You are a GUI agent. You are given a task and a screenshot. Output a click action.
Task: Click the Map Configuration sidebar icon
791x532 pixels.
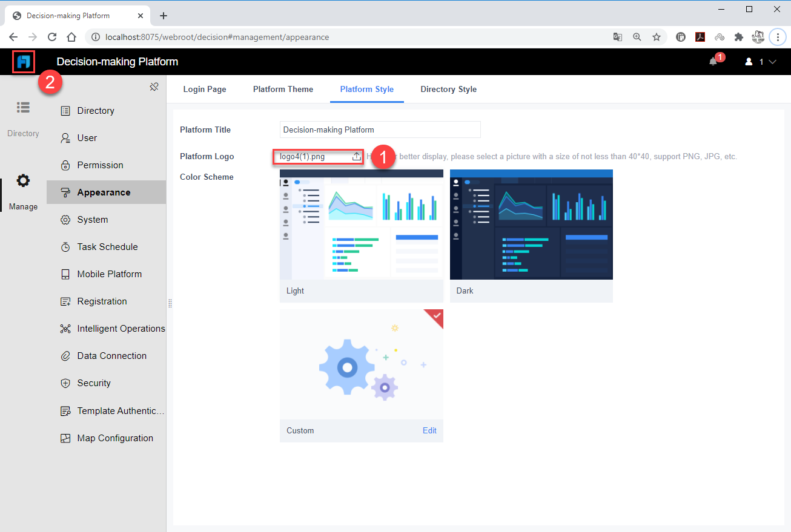(65, 437)
